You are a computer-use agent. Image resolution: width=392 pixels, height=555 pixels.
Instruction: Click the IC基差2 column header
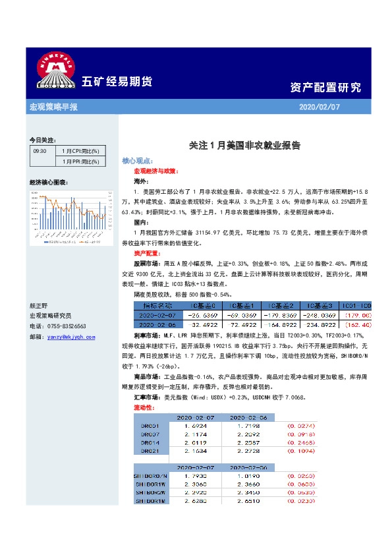[x=281, y=305]
